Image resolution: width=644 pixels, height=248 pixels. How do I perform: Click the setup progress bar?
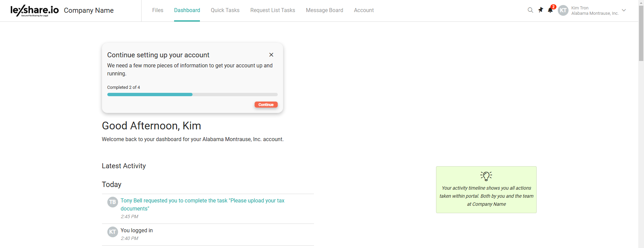192,95
